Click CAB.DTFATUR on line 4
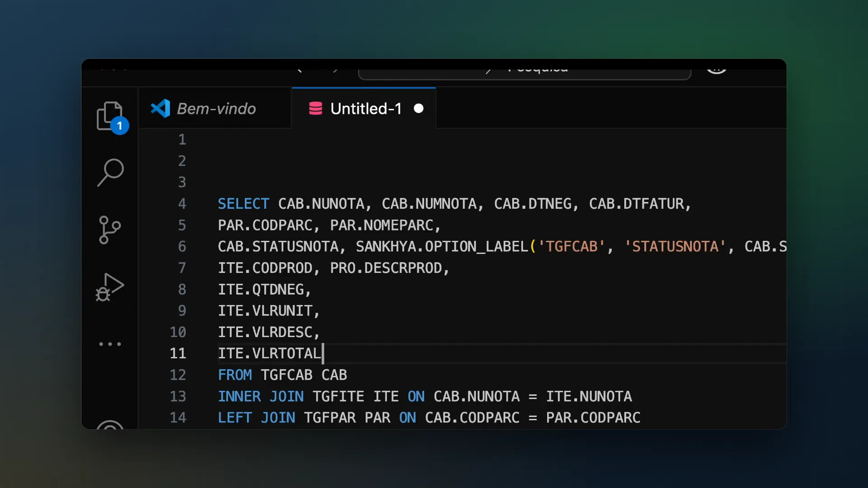The image size is (868, 488). (637, 204)
